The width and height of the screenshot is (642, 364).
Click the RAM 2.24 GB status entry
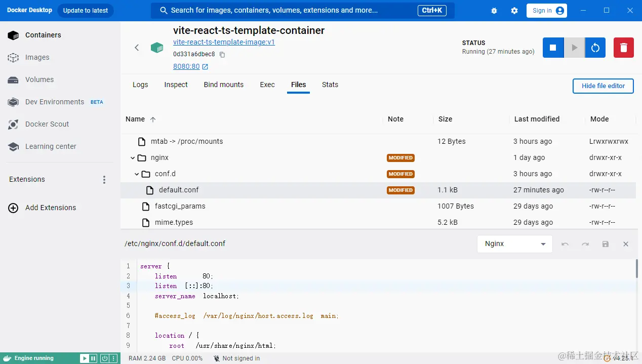click(147, 358)
